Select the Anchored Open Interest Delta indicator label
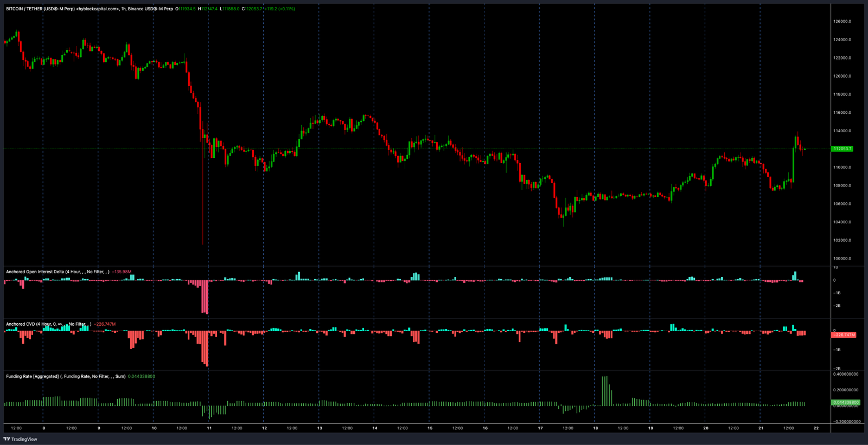The width and height of the screenshot is (868, 445). (35, 272)
